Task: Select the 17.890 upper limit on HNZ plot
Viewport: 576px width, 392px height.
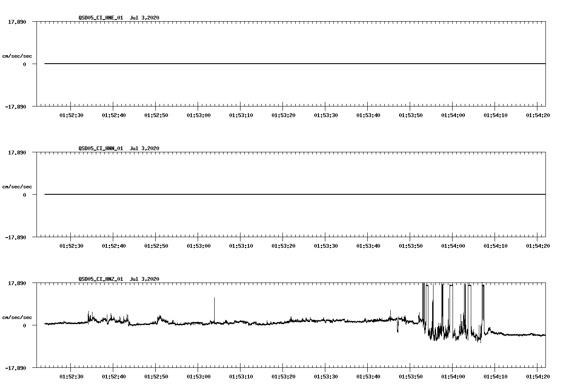Action: tap(17, 283)
